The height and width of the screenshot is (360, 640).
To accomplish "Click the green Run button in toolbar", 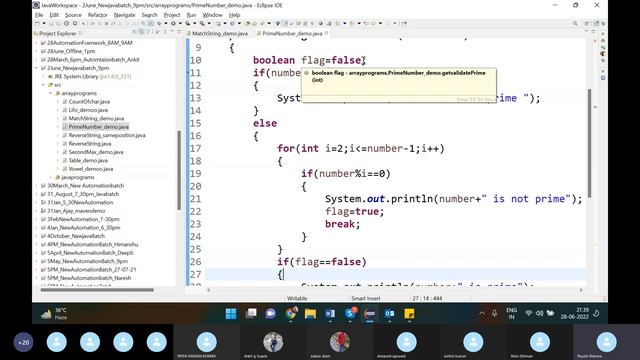I will (173, 24).
